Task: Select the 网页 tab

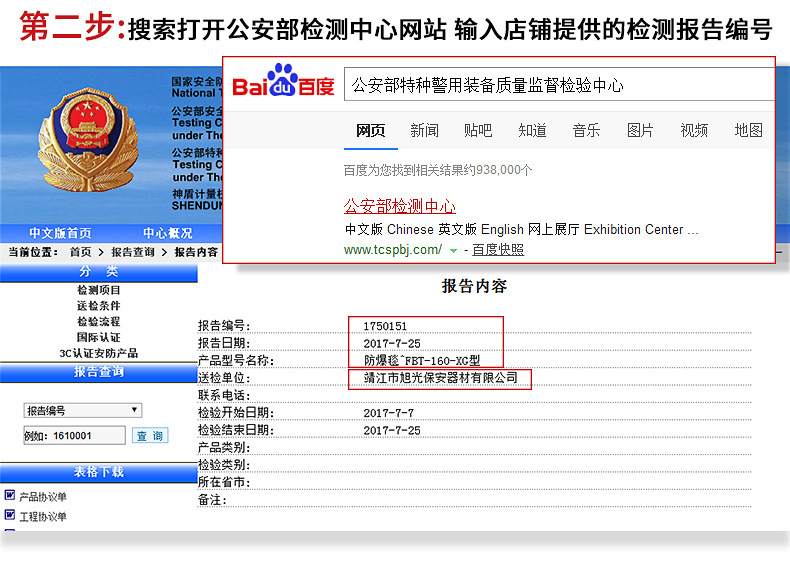Action: click(x=371, y=131)
